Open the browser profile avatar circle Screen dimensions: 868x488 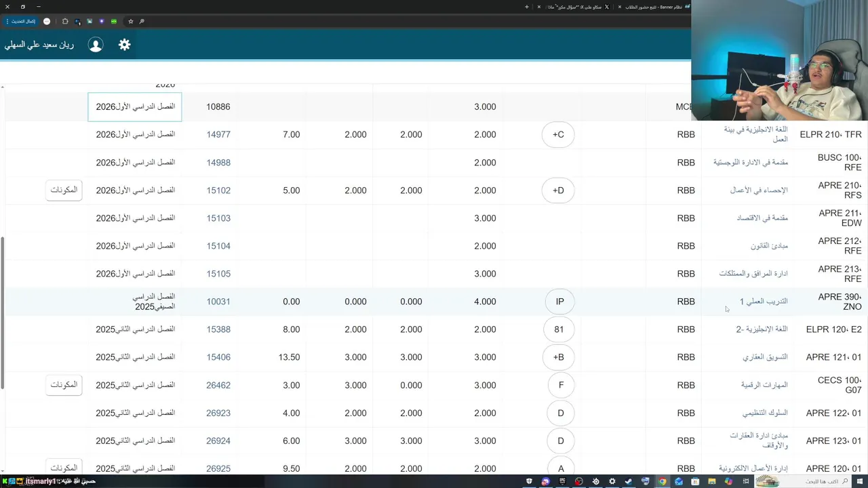coord(47,21)
